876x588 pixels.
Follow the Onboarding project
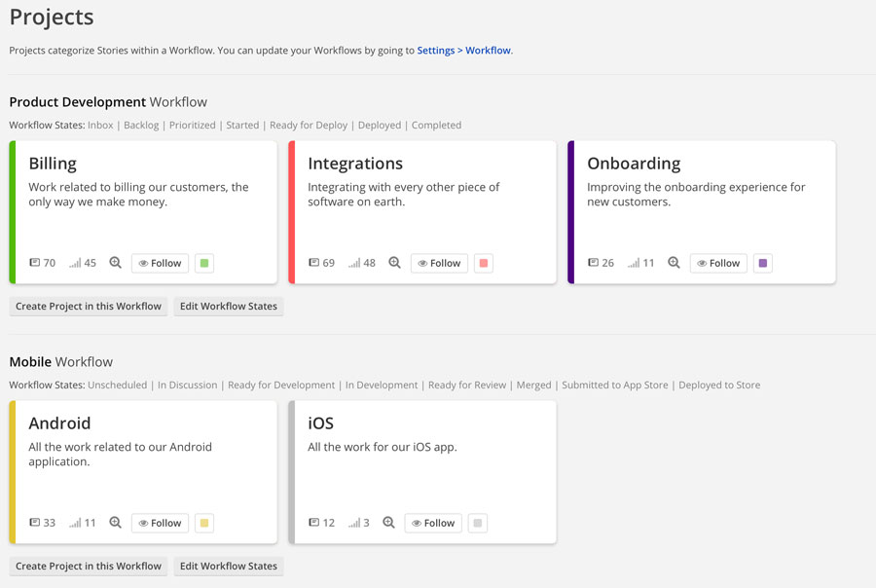coord(718,262)
